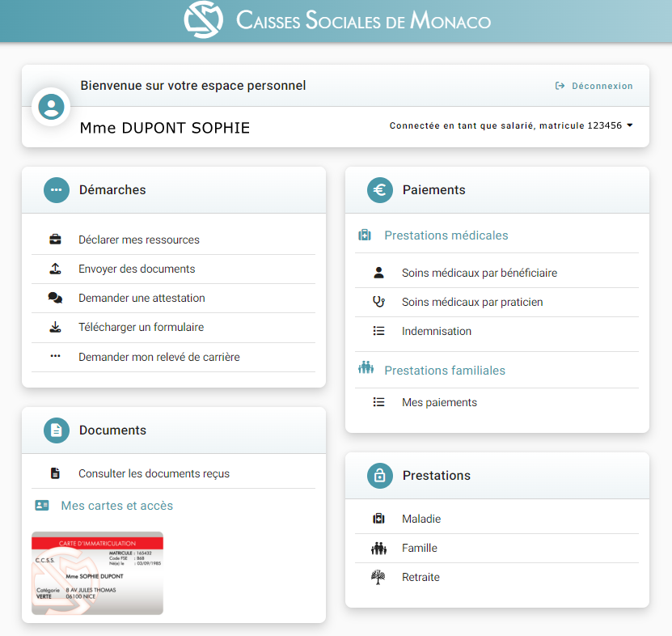This screenshot has height=636, width=672.
Task: Open the Carte d'immatriculation thumbnail
Action: (x=97, y=573)
